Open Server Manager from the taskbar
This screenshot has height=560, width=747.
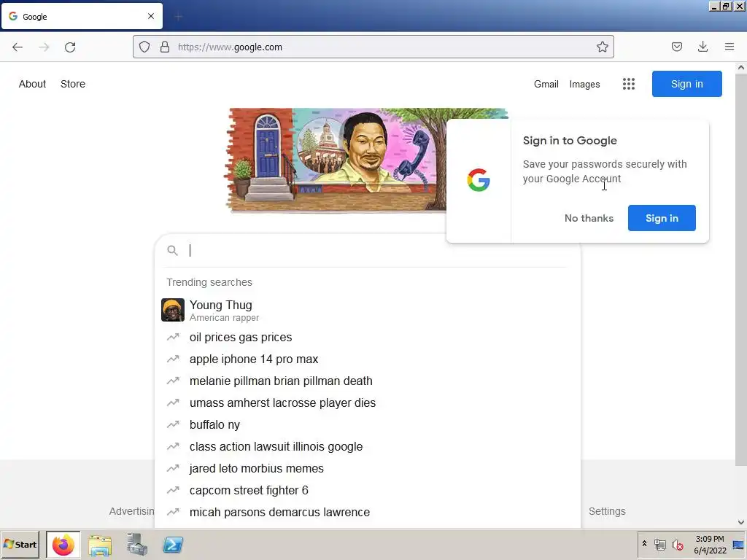[136, 545]
